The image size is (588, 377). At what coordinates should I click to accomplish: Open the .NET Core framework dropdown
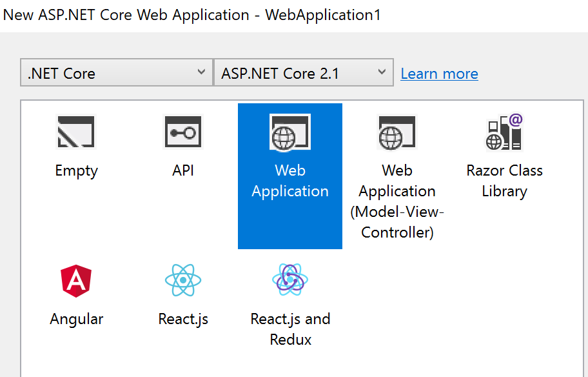117,72
